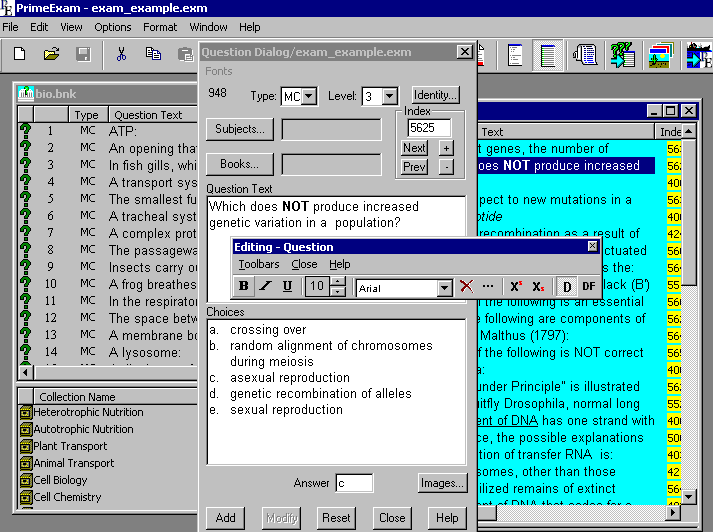The image size is (713, 532).
Task: Click the Copy icon in toolbar
Action: click(154, 54)
